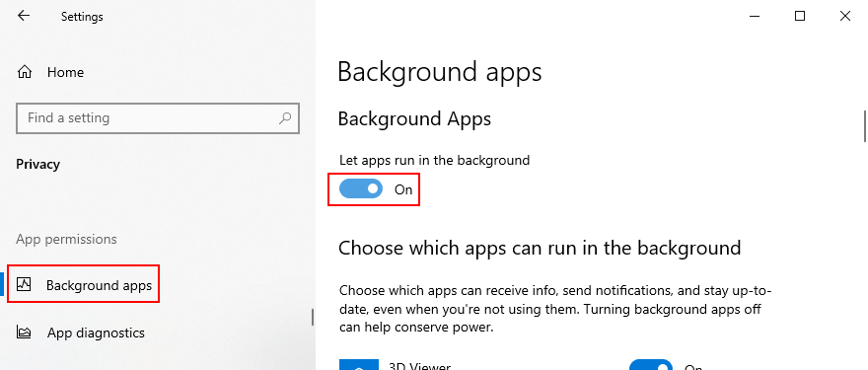Toggle background permission for 3D Viewer
This screenshot has width=868, height=370.
pyautogui.click(x=651, y=366)
